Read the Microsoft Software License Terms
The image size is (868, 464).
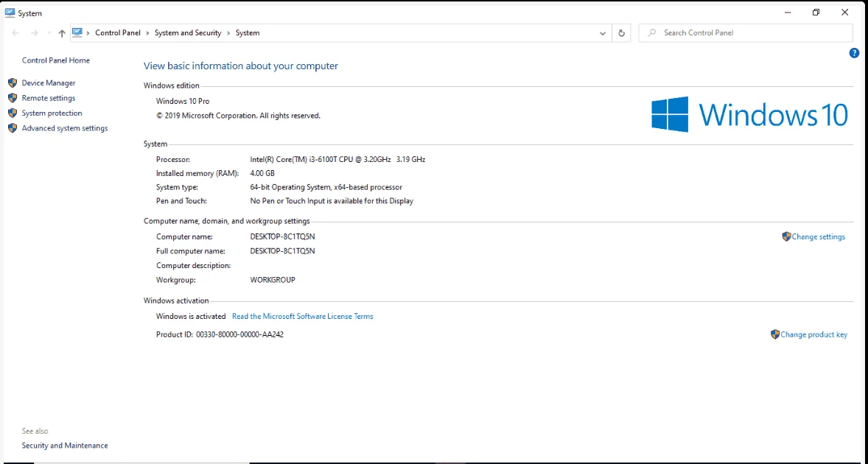pos(302,317)
